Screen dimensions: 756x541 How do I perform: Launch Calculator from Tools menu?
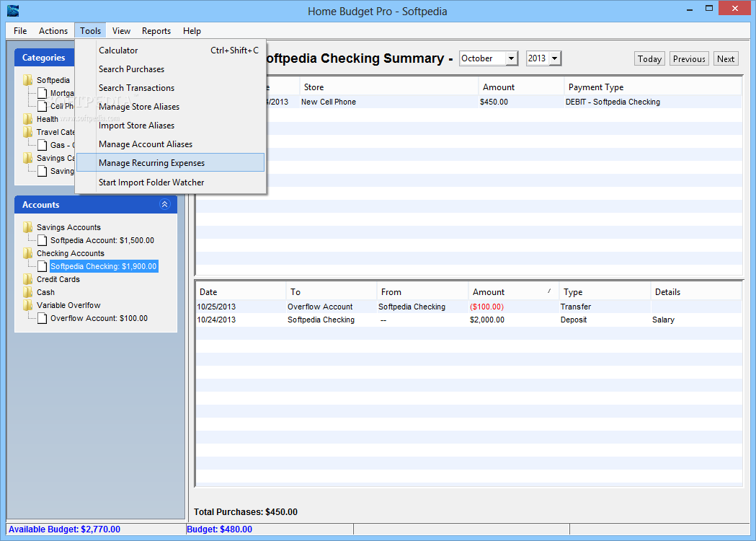[171, 50]
